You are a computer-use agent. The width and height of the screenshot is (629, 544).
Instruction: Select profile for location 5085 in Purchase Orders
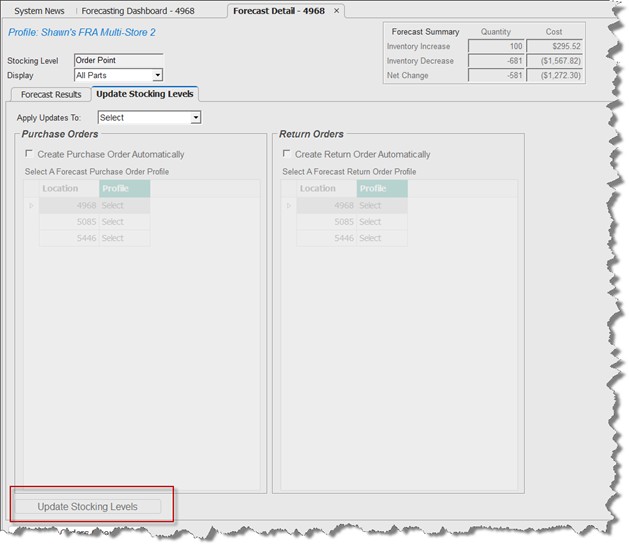point(124,222)
